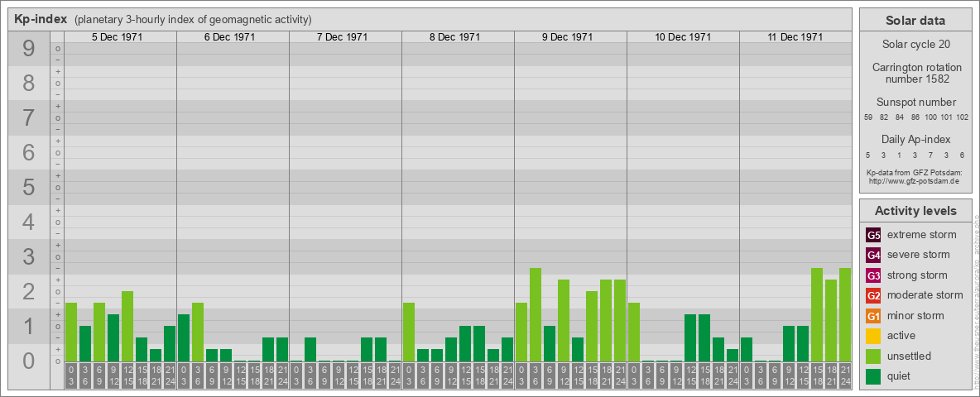Click the moderate storm legend label
Image resolution: width=980 pixels, height=397 pixels.
(x=925, y=295)
